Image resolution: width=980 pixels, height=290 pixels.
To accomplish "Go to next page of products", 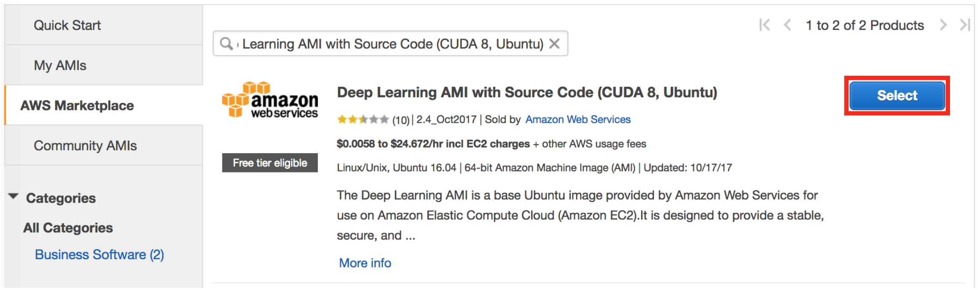I will 943,25.
